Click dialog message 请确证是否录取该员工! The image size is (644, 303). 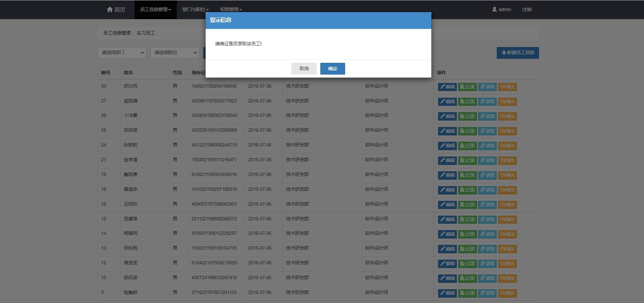[238, 44]
